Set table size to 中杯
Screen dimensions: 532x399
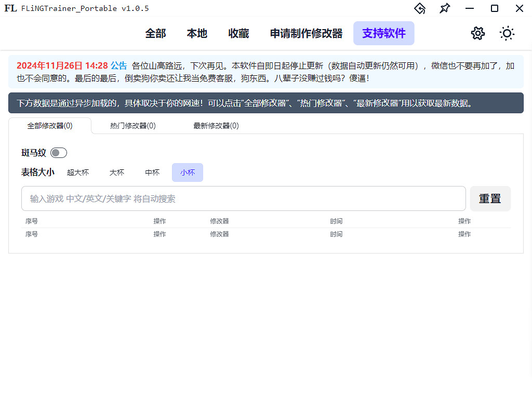click(x=152, y=172)
